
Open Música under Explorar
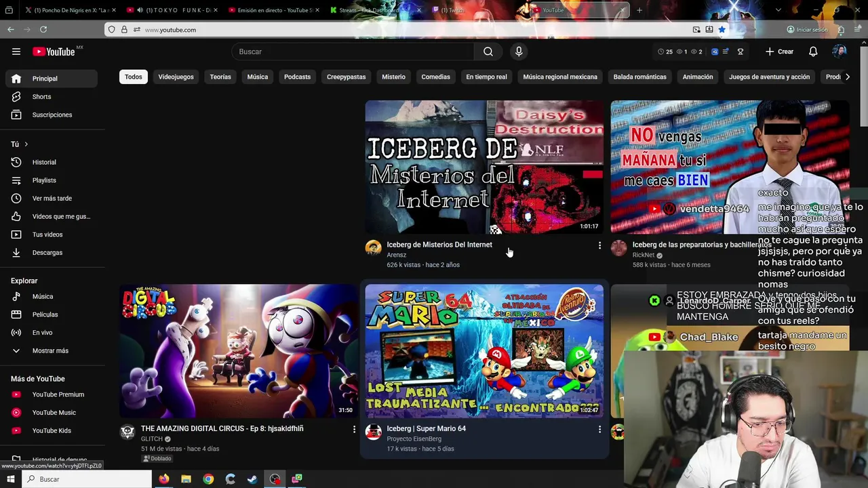click(x=52, y=297)
